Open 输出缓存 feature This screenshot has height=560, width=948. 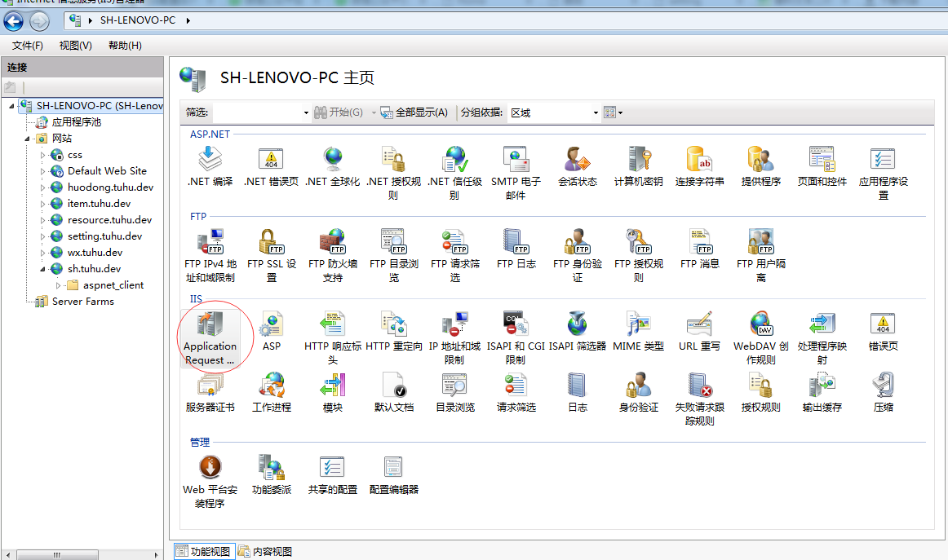pos(822,393)
